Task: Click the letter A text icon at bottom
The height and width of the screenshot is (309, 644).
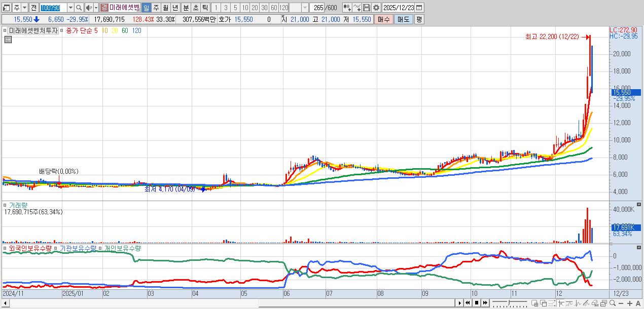Action: [638, 303]
